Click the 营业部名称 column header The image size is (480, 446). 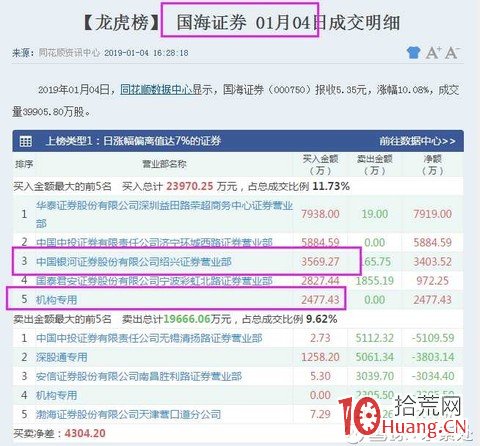click(x=164, y=164)
